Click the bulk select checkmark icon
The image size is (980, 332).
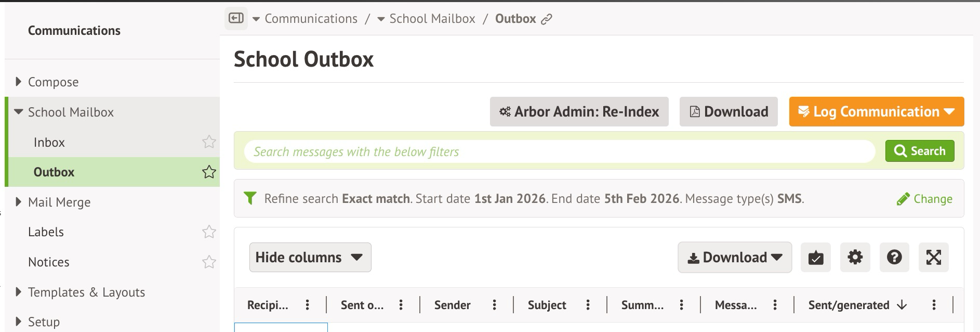815,257
